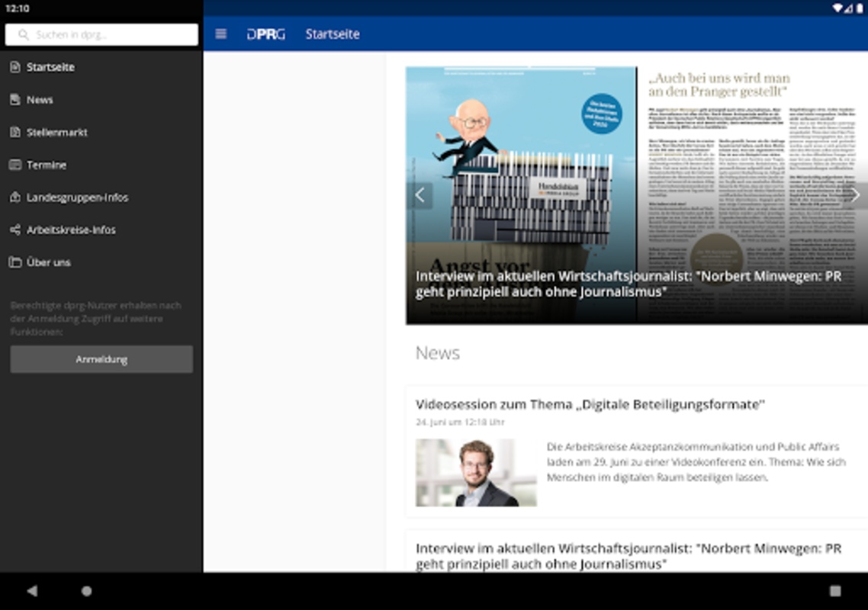Open 'Videosession zum Thema Digitale Beteiligungsformate' headline
Screen dimensions: 868x610
(590, 405)
